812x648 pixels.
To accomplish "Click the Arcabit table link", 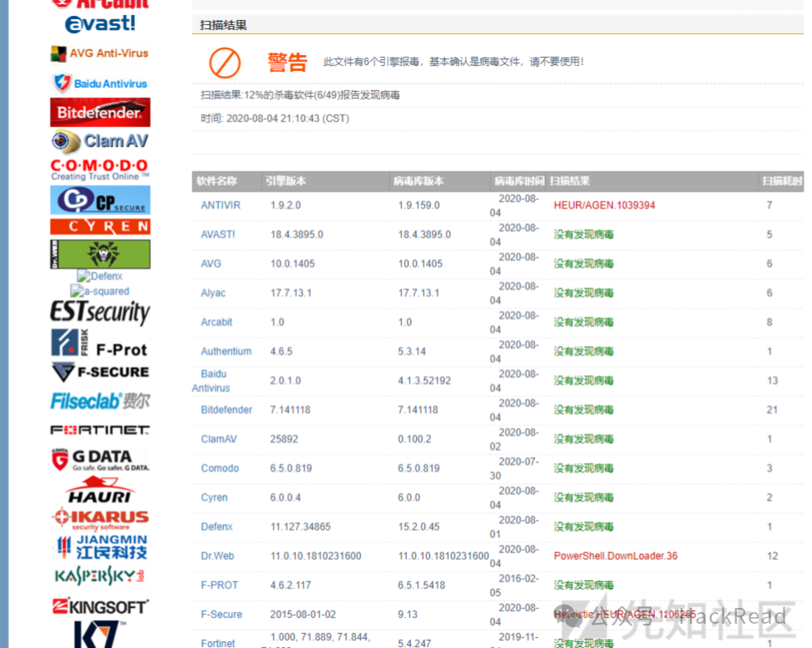I will (216, 322).
